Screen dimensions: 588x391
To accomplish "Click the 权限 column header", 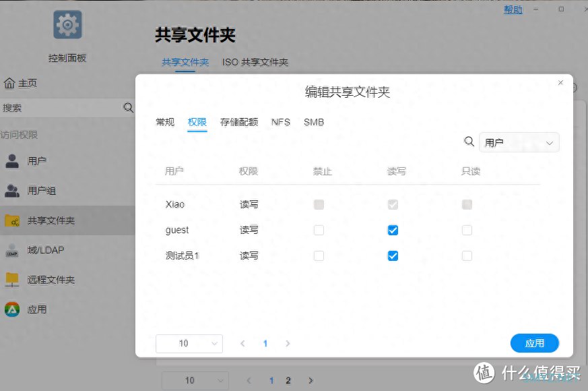I will (249, 171).
